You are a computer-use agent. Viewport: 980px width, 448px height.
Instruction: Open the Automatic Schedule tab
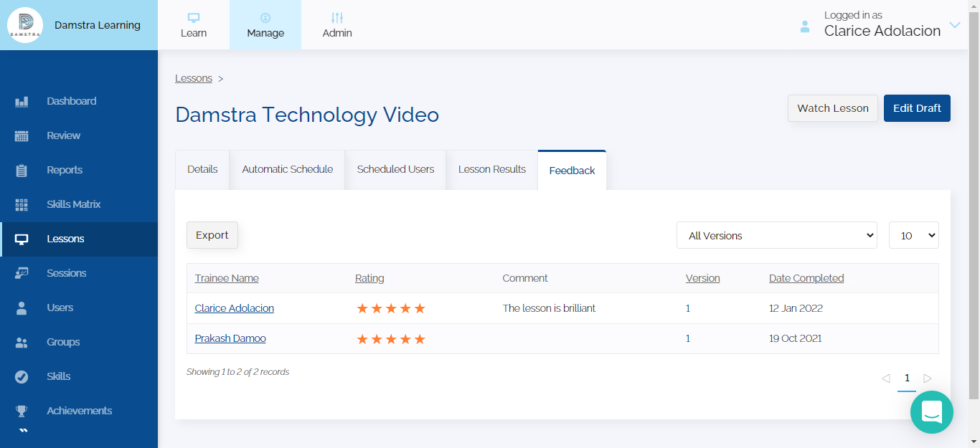coord(288,170)
